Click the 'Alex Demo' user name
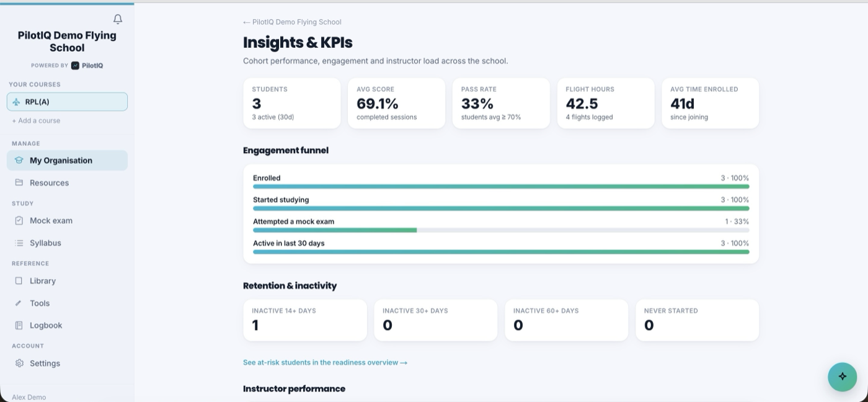 pos(29,397)
